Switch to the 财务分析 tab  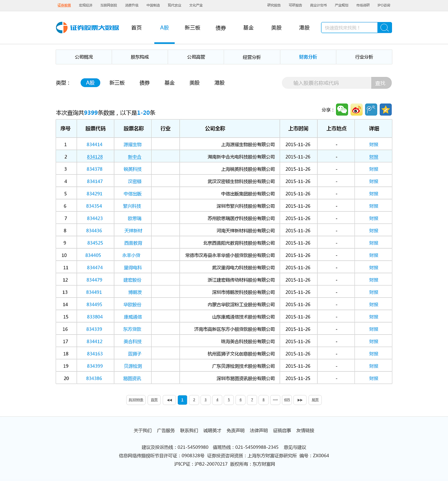[308, 57]
